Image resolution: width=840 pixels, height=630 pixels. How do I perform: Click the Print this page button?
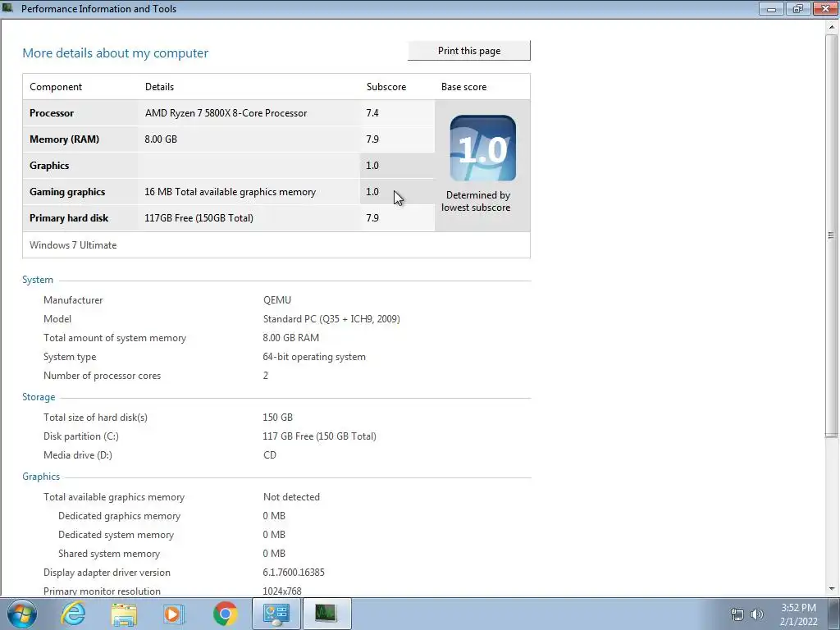(x=468, y=51)
